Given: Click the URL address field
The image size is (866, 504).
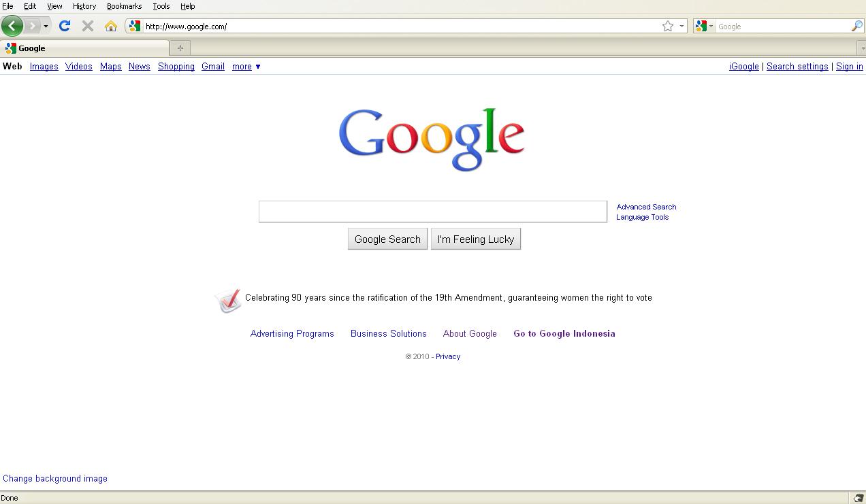Looking at the screenshot, I should 400,27.
